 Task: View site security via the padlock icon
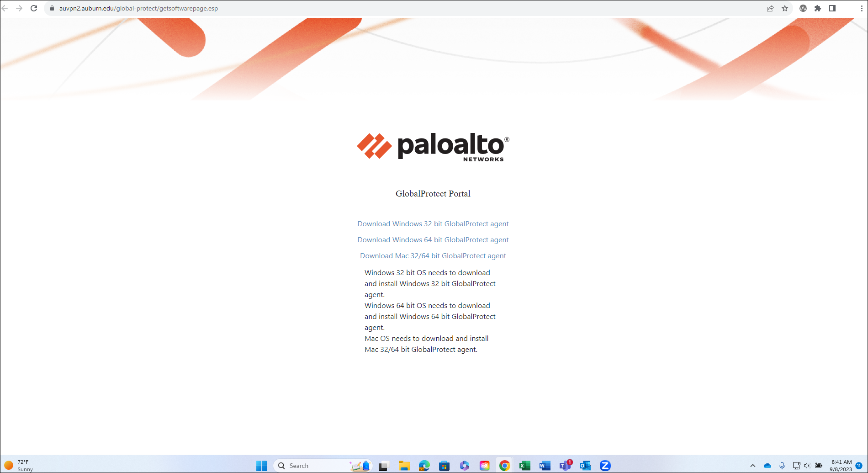(52, 8)
